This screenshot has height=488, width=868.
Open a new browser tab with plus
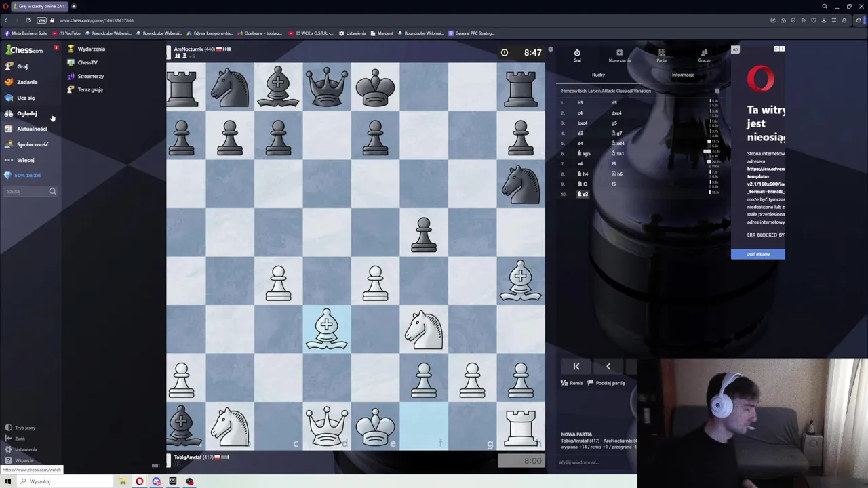[x=74, y=6]
